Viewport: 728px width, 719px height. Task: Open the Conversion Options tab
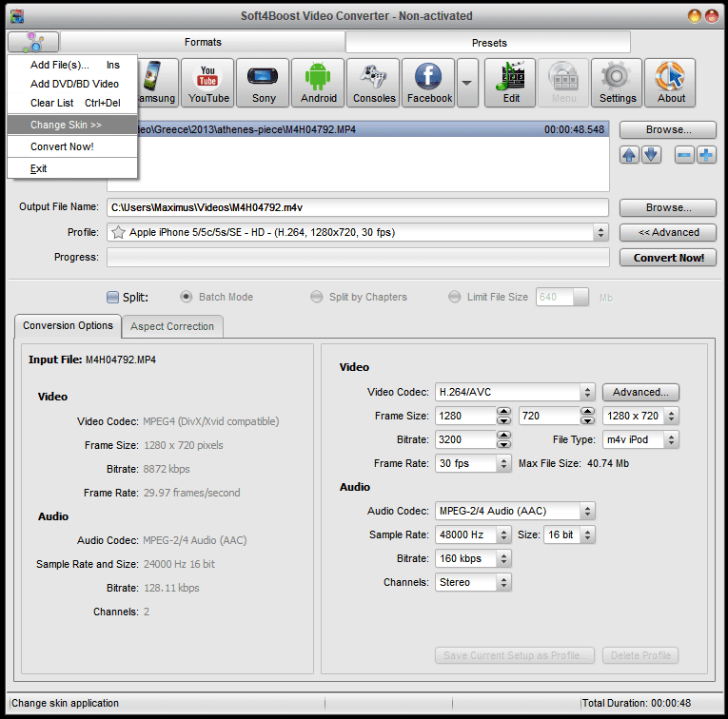[68, 326]
